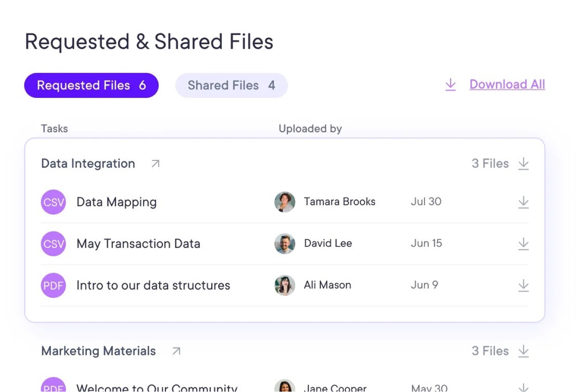Screen dimensions: 577x392
Task: Switch to the Requested Files tab
Action: coord(91,85)
